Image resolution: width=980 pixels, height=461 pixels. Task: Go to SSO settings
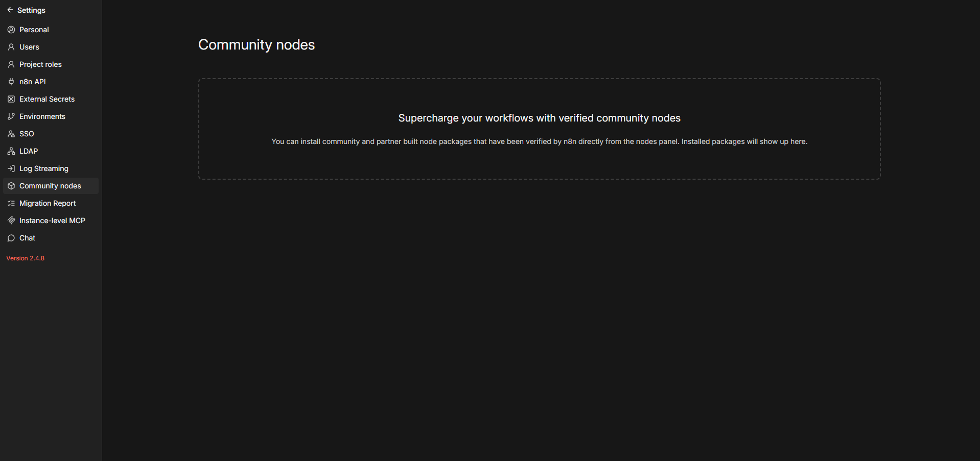[x=27, y=134]
